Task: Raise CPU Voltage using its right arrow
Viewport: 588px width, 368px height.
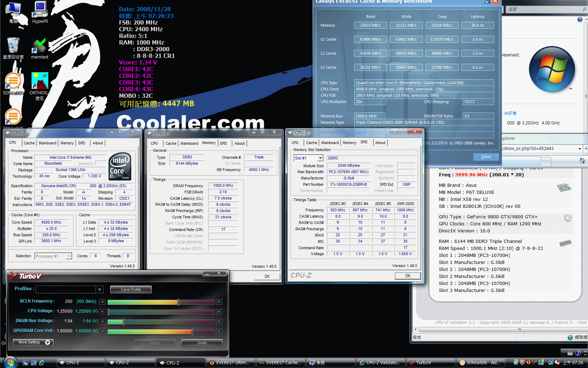Action: tap(219, 312)
